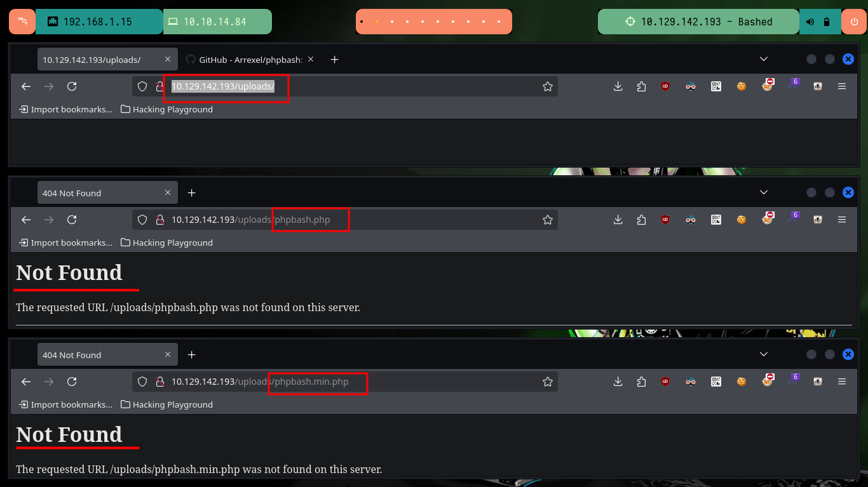Show extensions puzzle menu in phpbash.min.php window

click(641, 382)
